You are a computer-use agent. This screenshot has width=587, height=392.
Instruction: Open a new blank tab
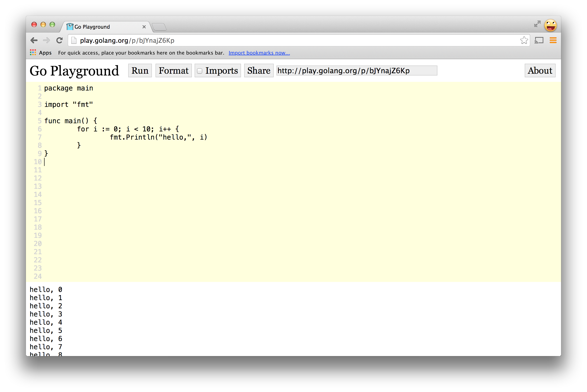(x=159, y=27)
